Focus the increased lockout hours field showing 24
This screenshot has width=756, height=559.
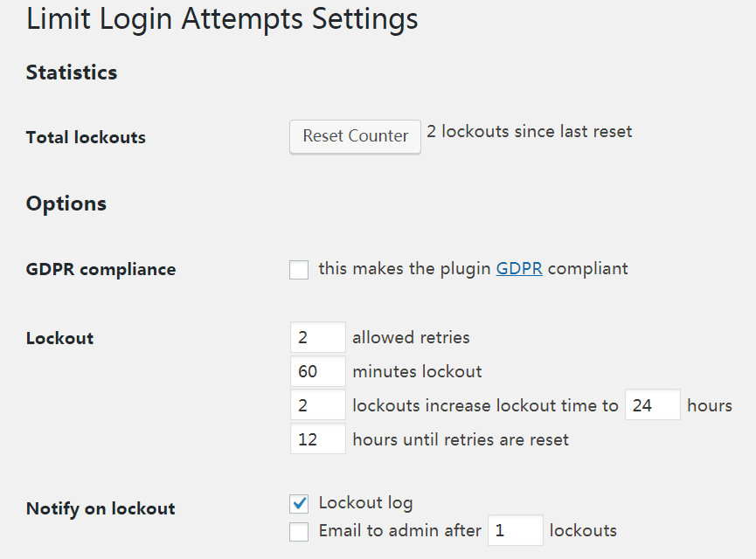652,405
